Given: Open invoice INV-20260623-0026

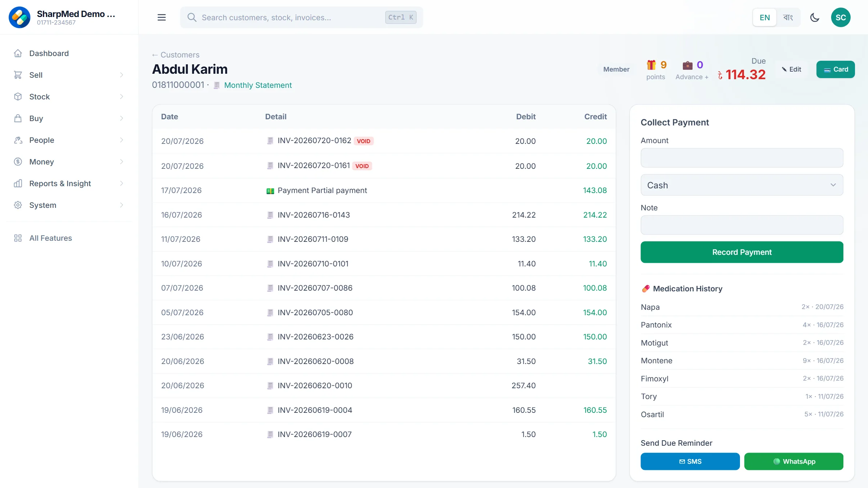Looking at the screenshot, I should tap(315, 337).
